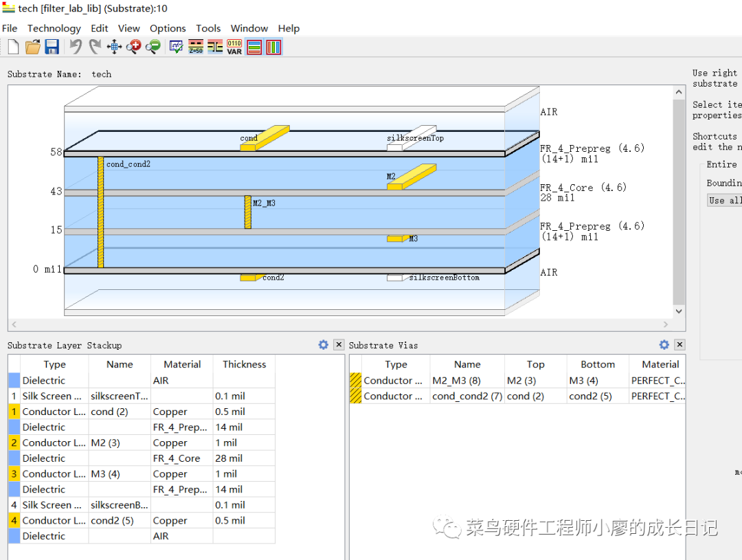Open Substrate Vias settings gear
742x560 pixels.
(664, 345)
